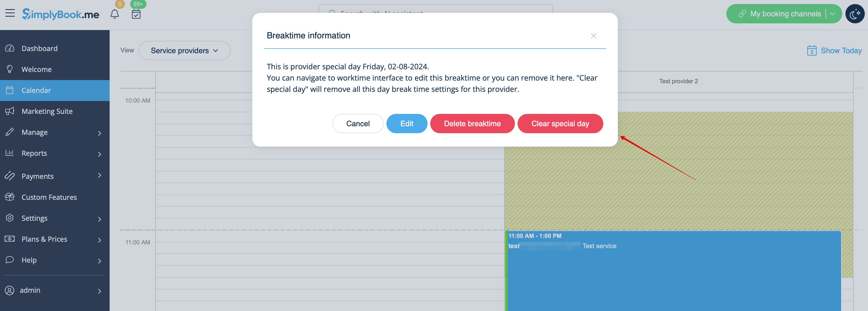Select Calendar in the sidebar
This screenshot has height=311, width=868.
click(x=55, y=90)
